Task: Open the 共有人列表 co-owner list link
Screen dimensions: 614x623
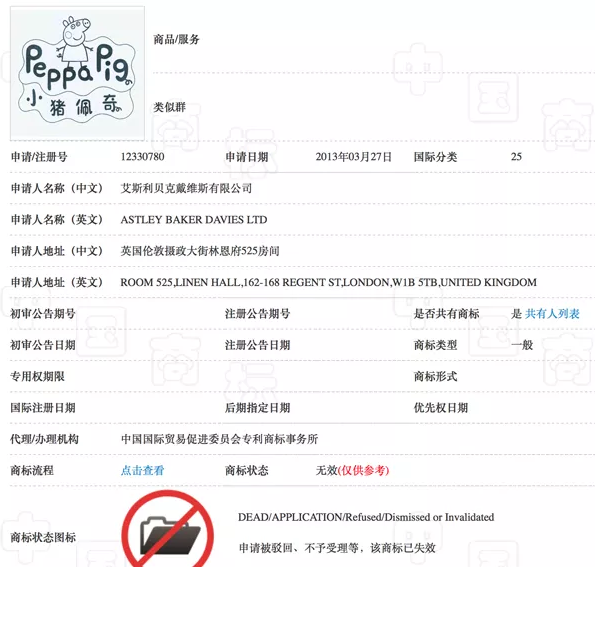Action: click(552, 314)
